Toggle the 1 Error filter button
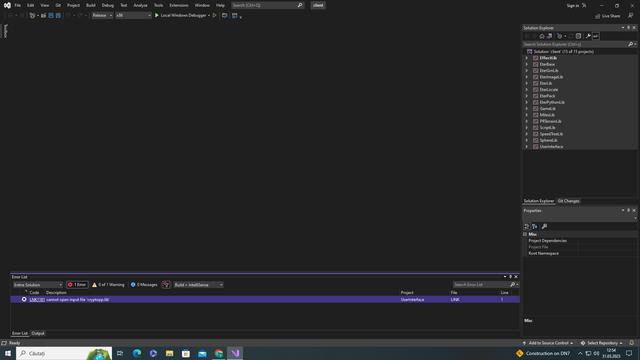This screenshot has height=360, width=640. [x=77, y=284]
